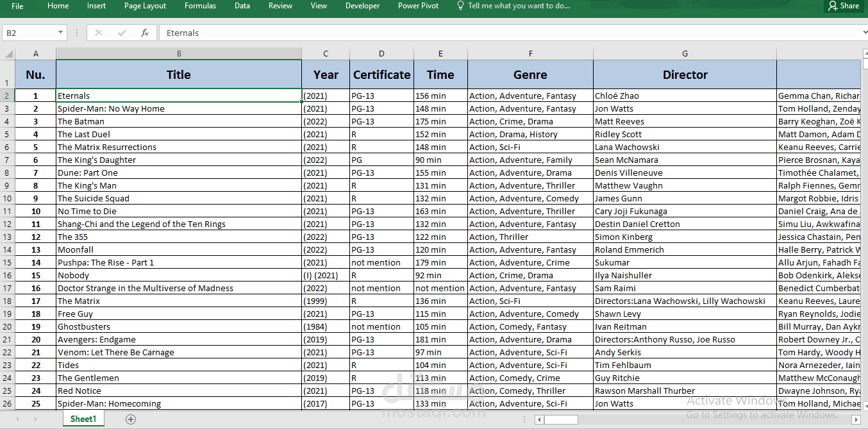Viewport: 868px width, 429px height.
Task: Click the Genre header cell
Action: tap(530, 75)
